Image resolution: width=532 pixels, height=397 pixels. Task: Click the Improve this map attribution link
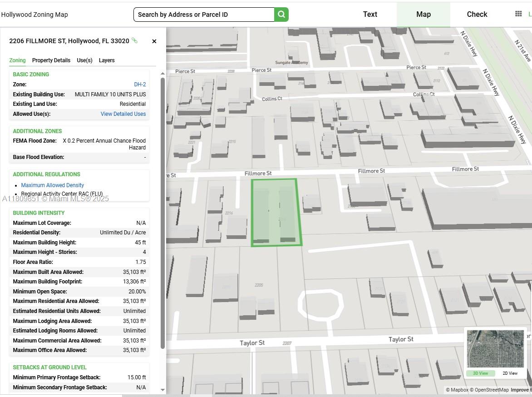point(521,390)
